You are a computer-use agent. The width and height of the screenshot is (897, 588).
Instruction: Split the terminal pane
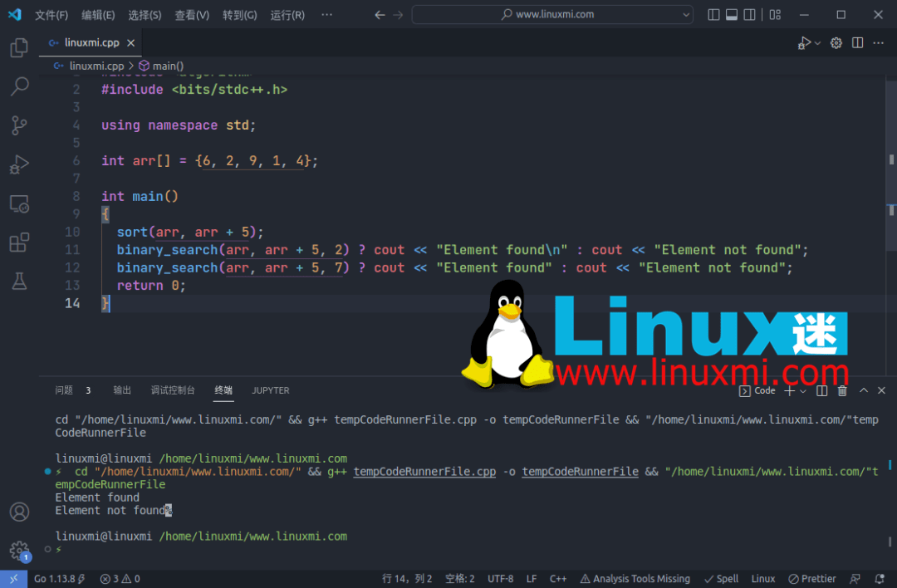(x=822, y=390)
